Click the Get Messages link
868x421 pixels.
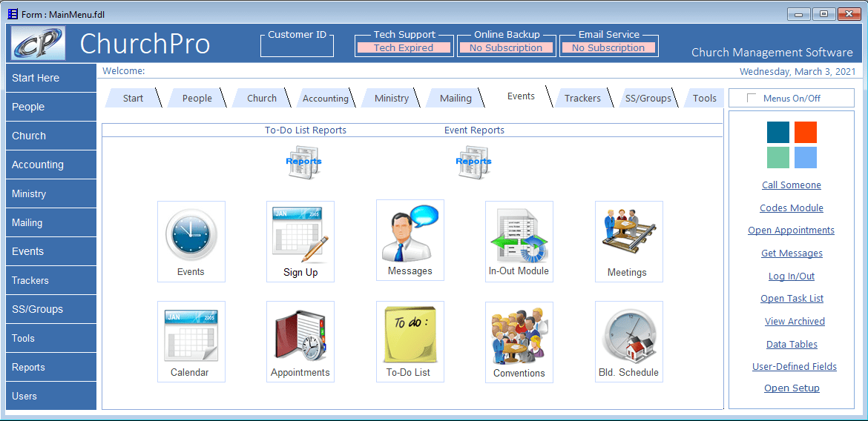(x=792, y=253)
